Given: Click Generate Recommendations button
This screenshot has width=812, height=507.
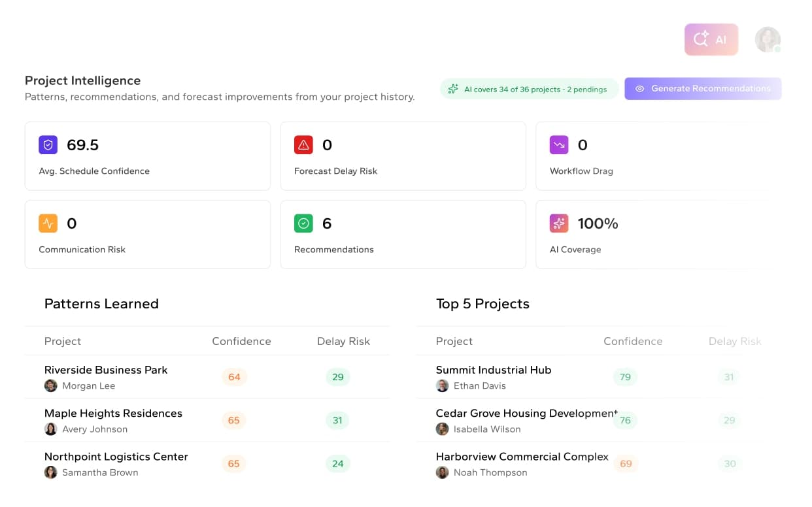Looking at the screenshot, I should pyautogui.click(x=703, y=89).
